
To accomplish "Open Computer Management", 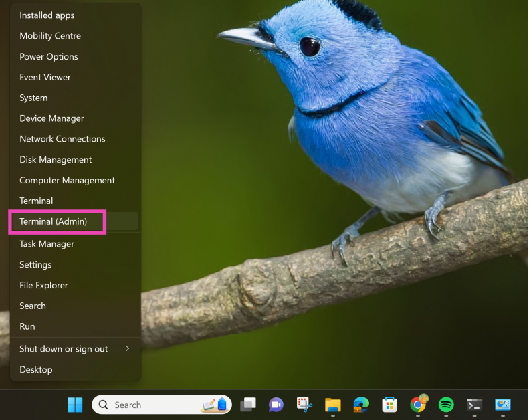I will [76, 180].
